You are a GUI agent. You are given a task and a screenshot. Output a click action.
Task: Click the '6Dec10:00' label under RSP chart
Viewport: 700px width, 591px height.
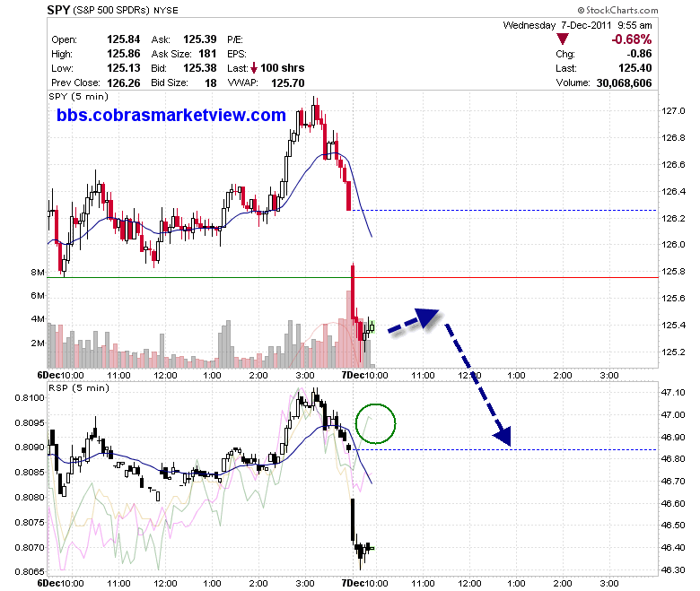(x=61, y=584)
